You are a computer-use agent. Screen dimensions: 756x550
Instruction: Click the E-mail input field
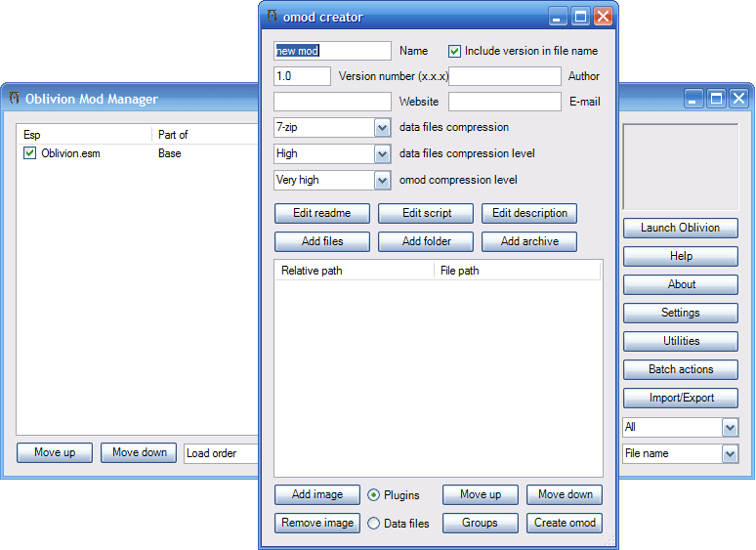505,102
